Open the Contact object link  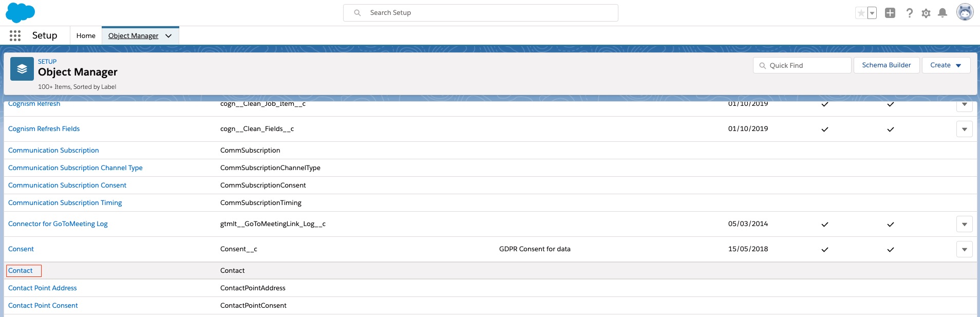tap(21, 271)
